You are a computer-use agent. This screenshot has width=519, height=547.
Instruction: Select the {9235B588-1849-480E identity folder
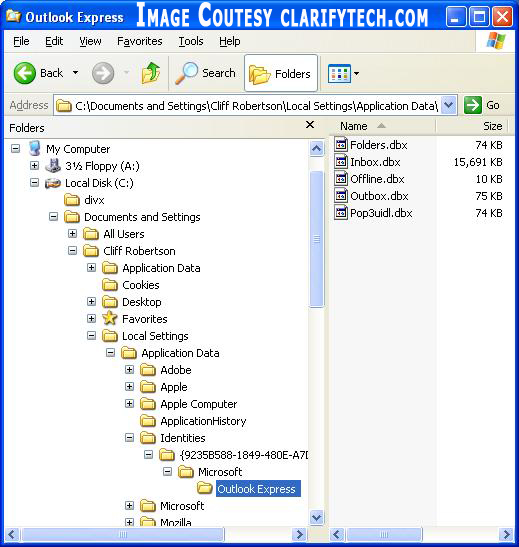point(244,455)
